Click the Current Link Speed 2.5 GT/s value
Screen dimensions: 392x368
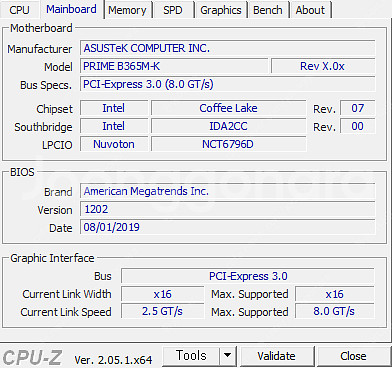coord(162,312)
